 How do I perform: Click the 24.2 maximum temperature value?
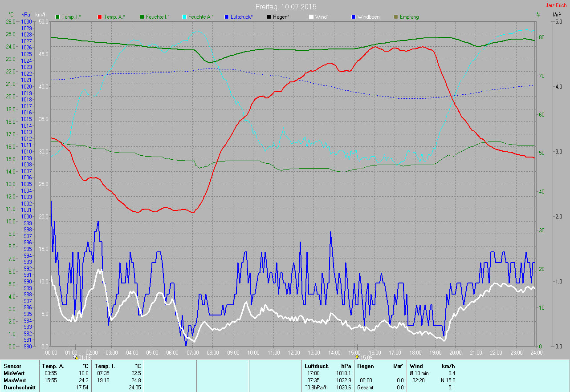[x=84, y=380]
